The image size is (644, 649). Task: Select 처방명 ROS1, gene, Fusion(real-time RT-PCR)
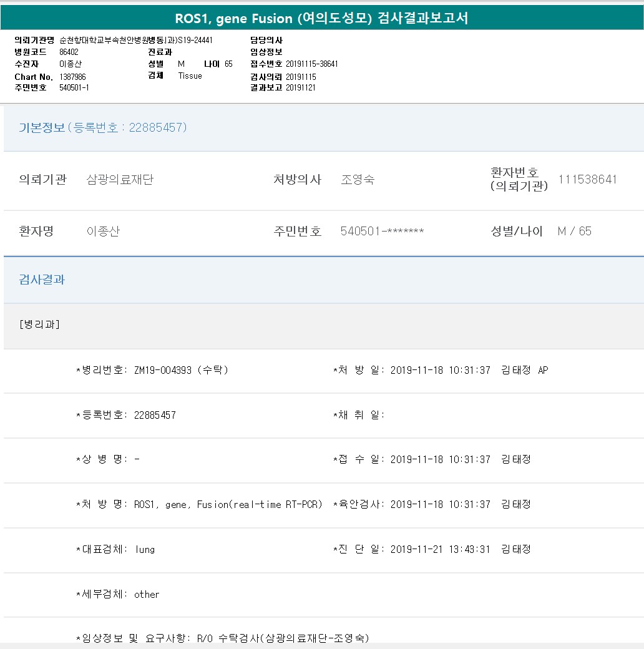[x=228, y=504]
